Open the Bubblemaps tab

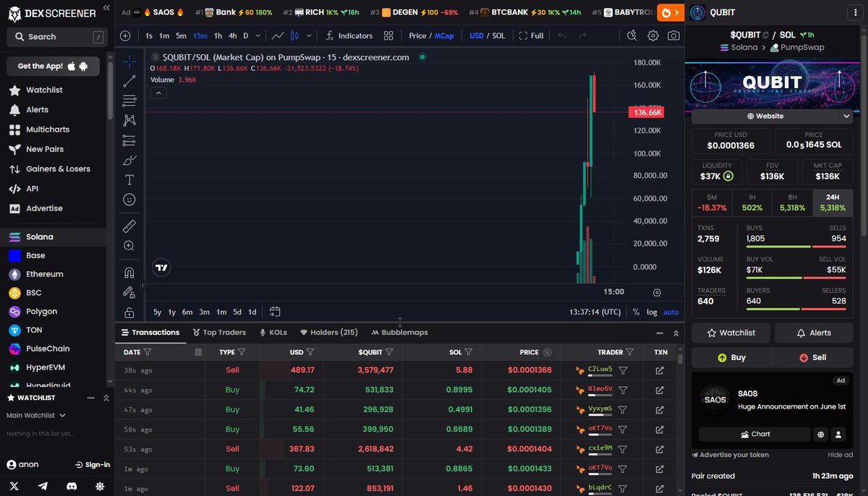pyautogui.click(x=399, y=333)
